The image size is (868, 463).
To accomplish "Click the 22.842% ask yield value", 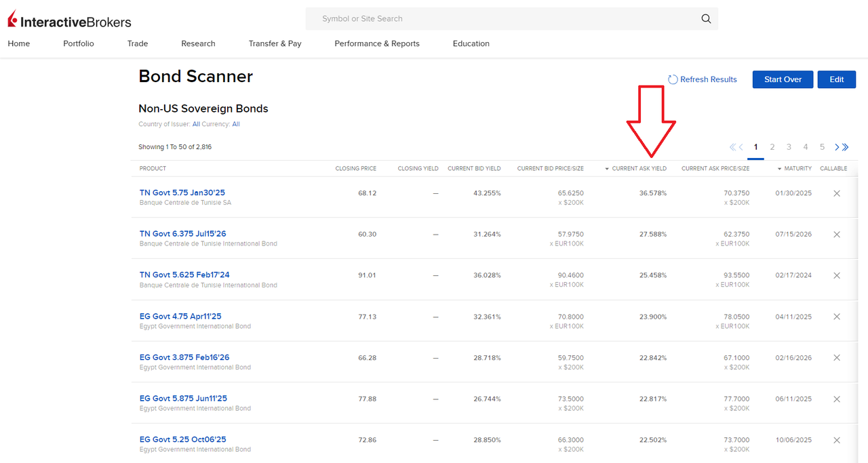I will click(x=653, y=358).
